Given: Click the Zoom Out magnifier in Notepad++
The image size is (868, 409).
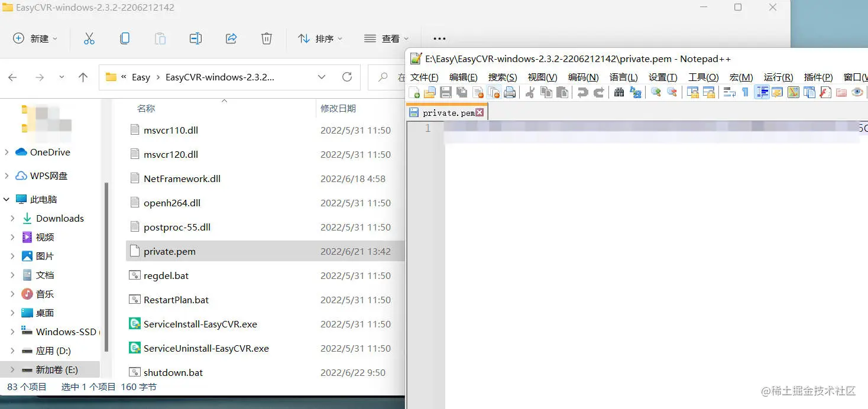Looking at the screenshot, I should point(672,92).
